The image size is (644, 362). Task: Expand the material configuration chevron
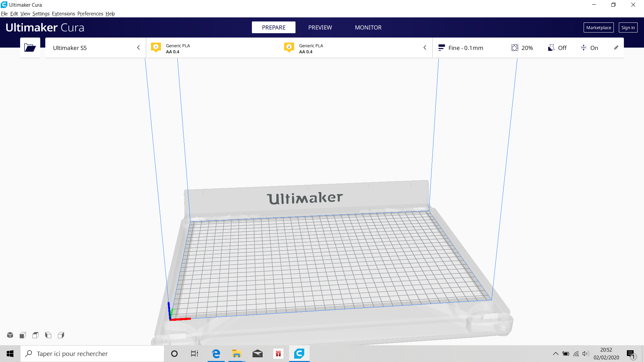(425, 48)
